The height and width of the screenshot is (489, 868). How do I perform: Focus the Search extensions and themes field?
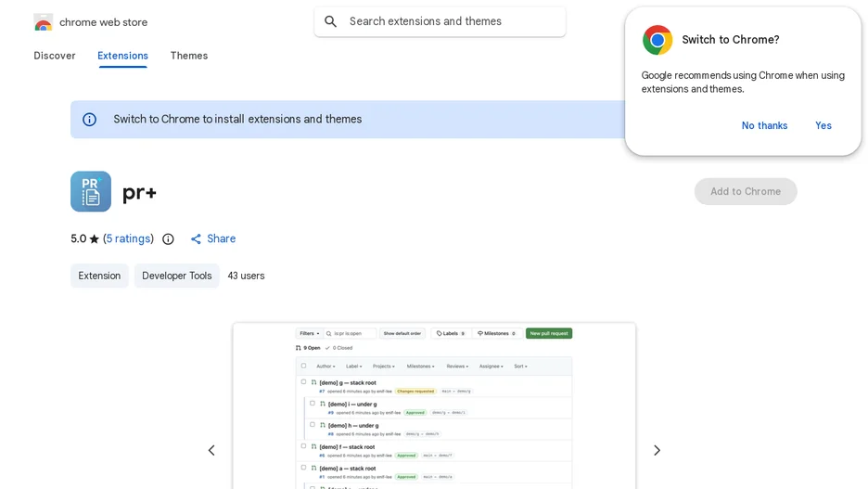click(440, 21)
